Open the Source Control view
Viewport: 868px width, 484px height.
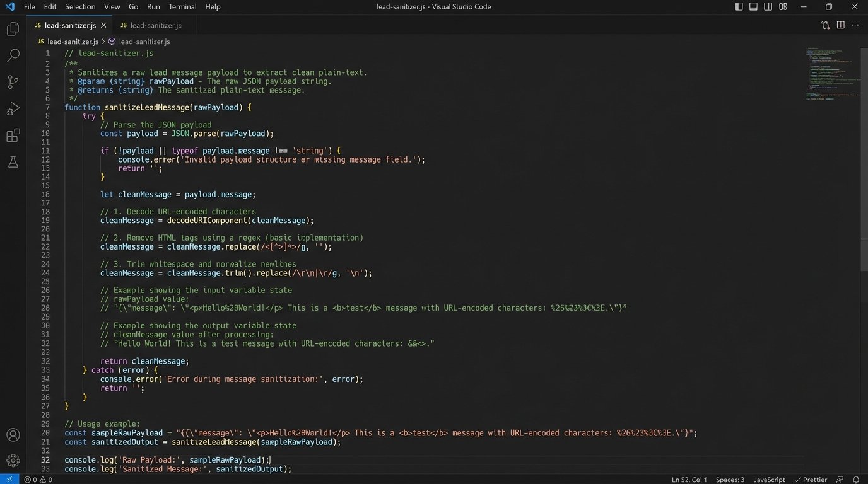coord(13,82)
